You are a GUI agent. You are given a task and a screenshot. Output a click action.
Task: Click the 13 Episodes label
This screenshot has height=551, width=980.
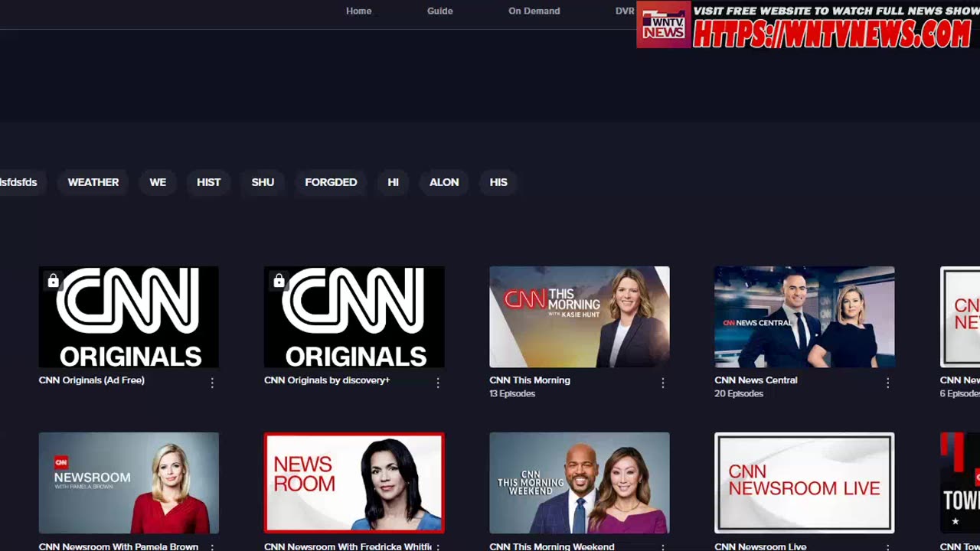point(512,393)
